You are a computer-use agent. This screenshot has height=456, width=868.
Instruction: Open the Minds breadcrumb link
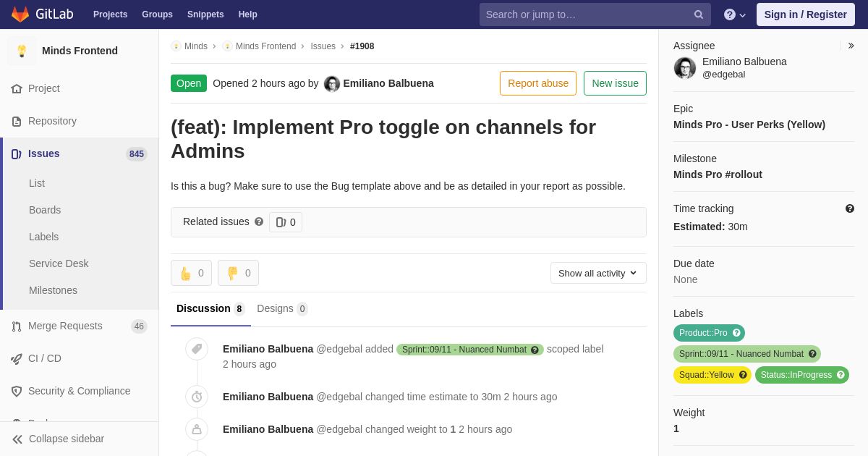(x=196, y=46)
